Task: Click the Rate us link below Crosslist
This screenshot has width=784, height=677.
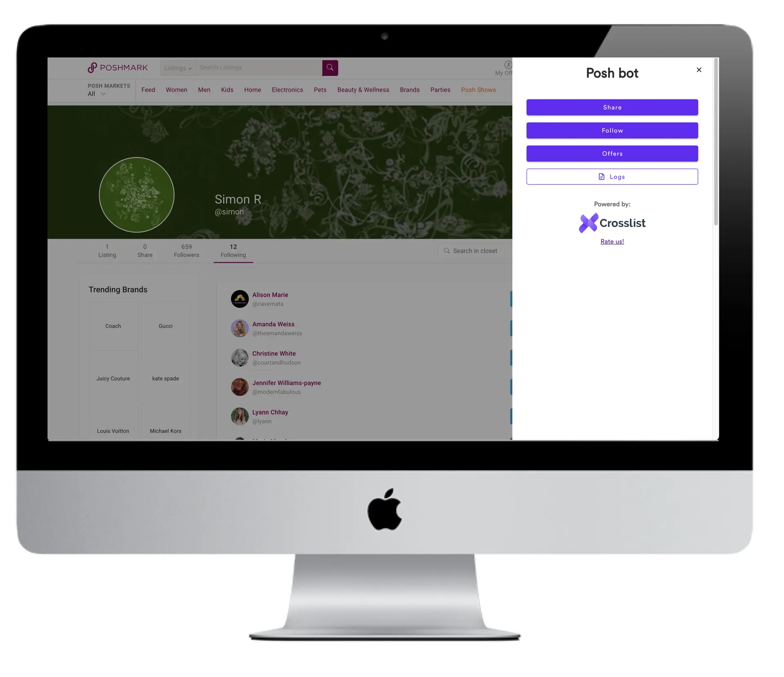Action: [612, 241]
